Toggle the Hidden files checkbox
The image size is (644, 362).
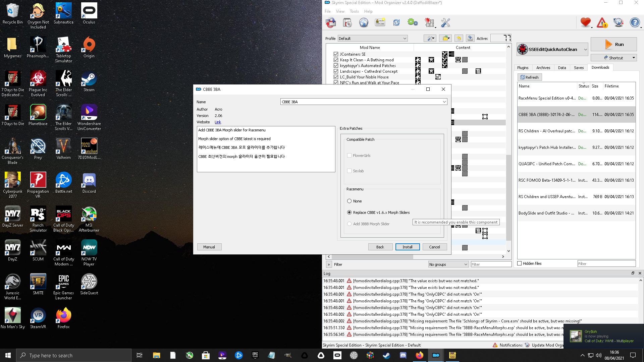click(520, 263)
